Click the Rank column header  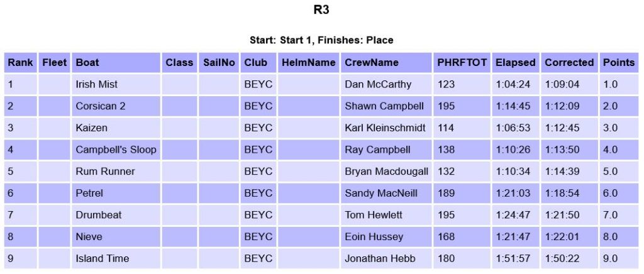20,63
